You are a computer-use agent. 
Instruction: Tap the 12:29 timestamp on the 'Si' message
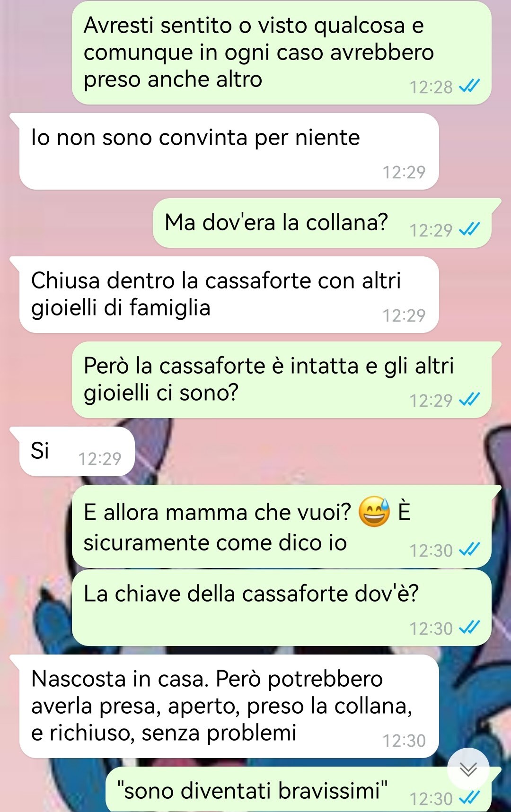(100, 458)
